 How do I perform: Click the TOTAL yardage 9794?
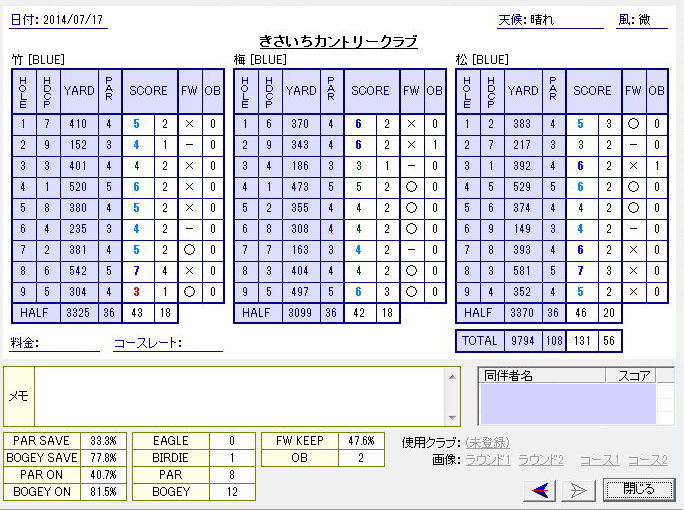click(523, 341)
